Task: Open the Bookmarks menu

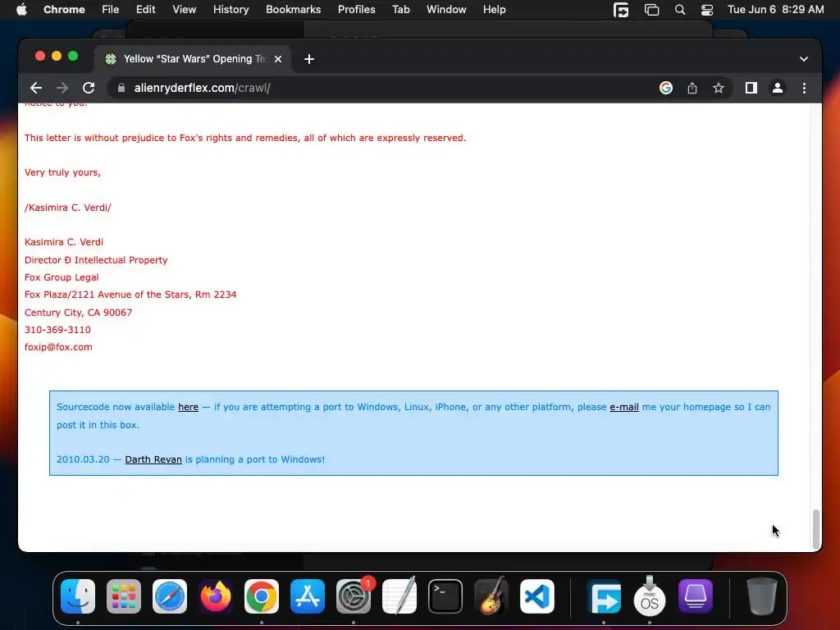Action: coord(293,10)
